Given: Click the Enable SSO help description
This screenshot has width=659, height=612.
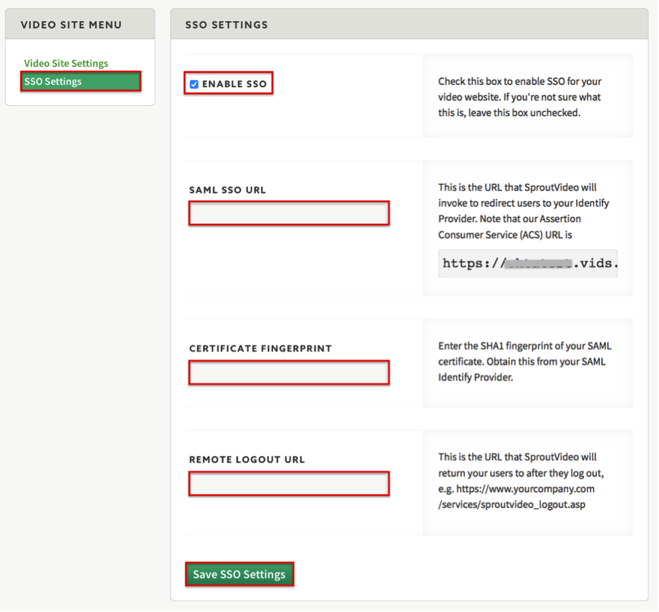Looking at the screenshot, I should pyautogui.click(x=519, y=97).
